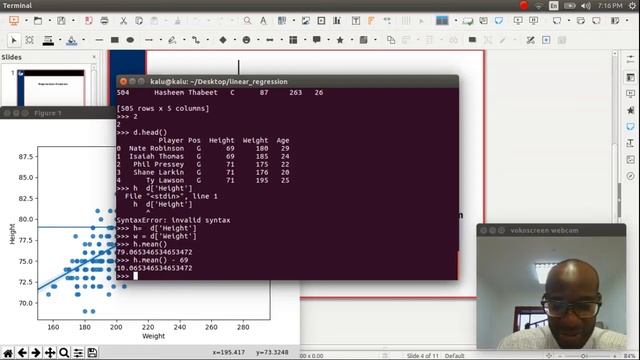Activate the Pan tool in Figure 1
The width and height of the screenshot is (640, 360).
(x=50, y=353)
